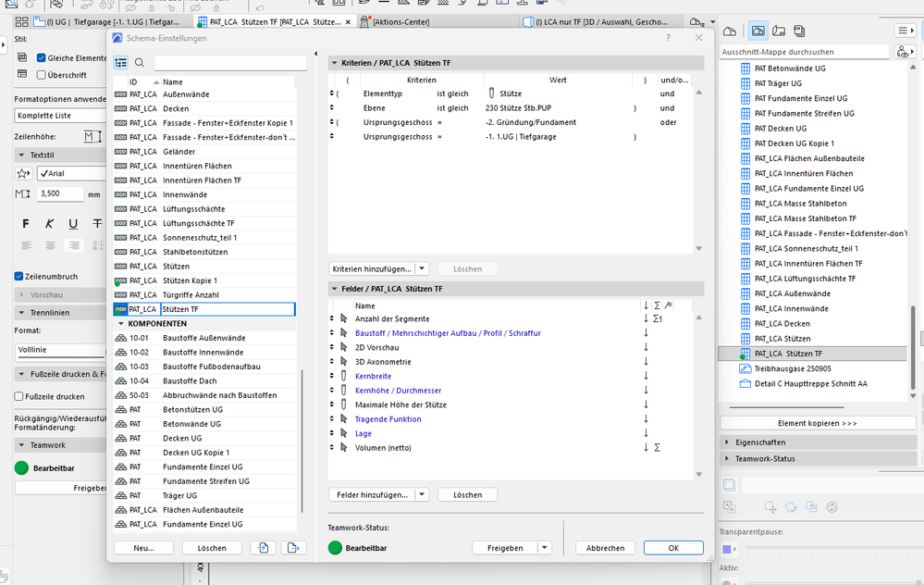The width and height of the screenshot is (924, 585).
Task: Click the Element kopieren button
Action: coord(816,422)
